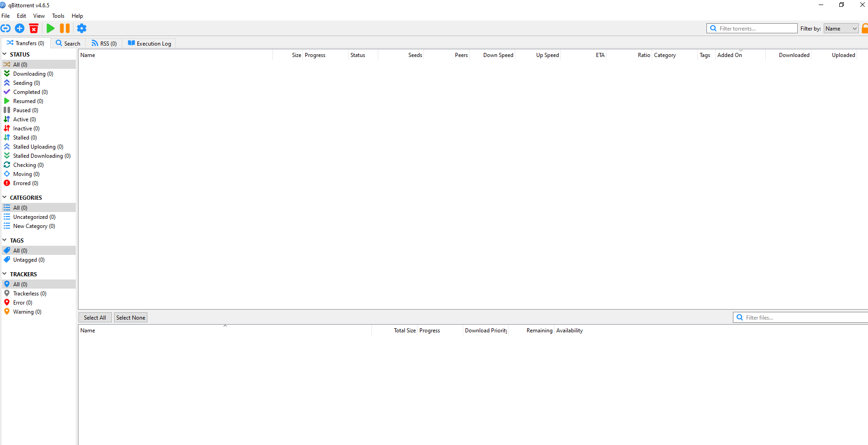Sort torrents by ETA column

click(x=584, y=55)
